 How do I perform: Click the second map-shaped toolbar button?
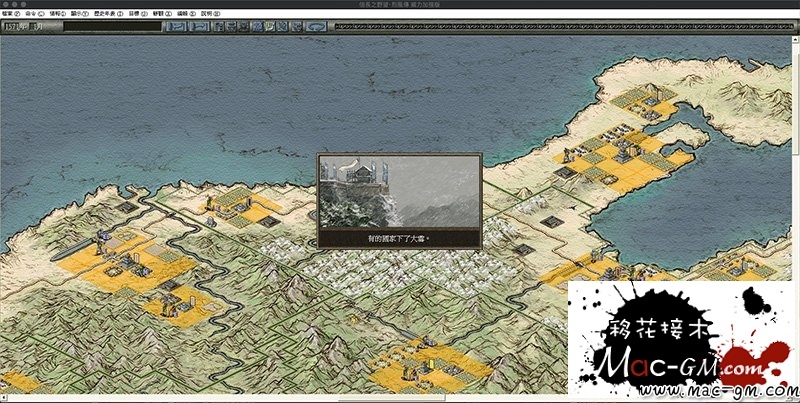point(199,27)
